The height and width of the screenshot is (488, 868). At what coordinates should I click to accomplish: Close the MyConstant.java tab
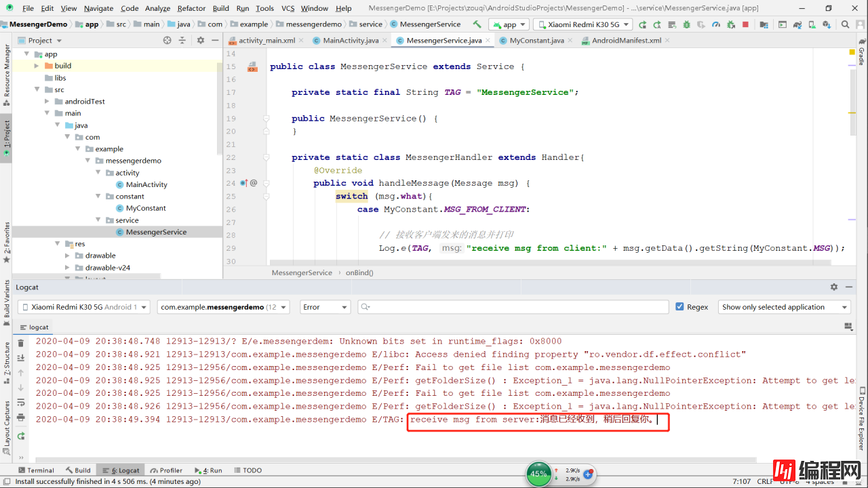(570, 40)
